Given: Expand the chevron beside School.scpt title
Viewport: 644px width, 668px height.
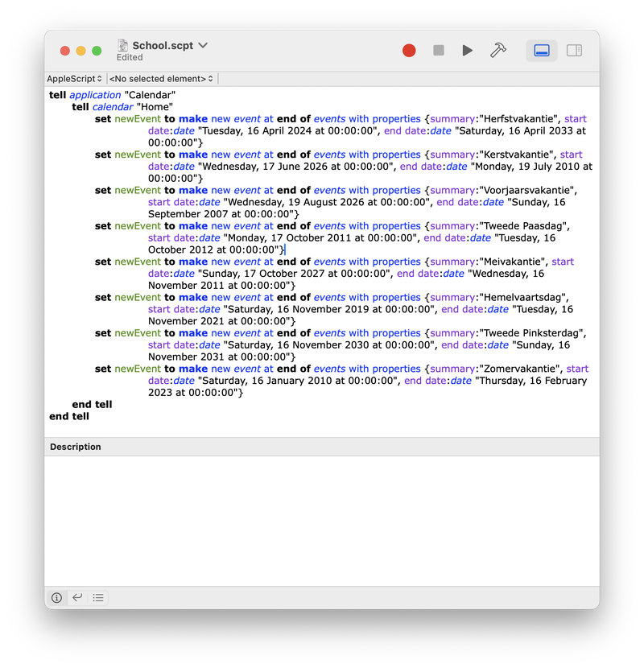Looking at the screenshot, I should point(203,45).
